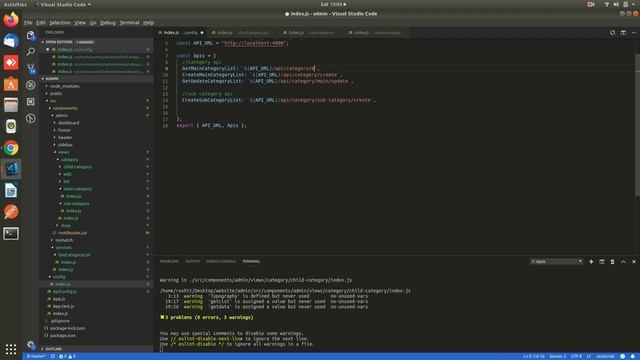Click the split editor icon at top right
This screenshot has height=360, width=640.
tap(623, 33)
